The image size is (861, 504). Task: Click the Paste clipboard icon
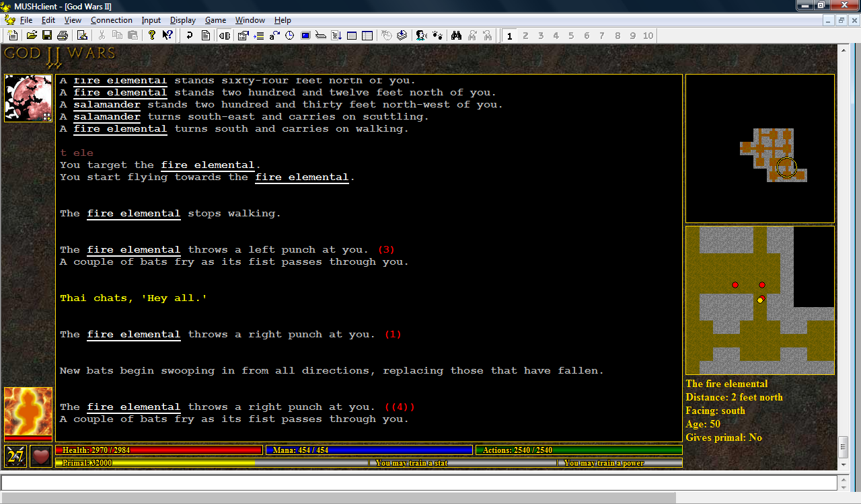point(133,36)
